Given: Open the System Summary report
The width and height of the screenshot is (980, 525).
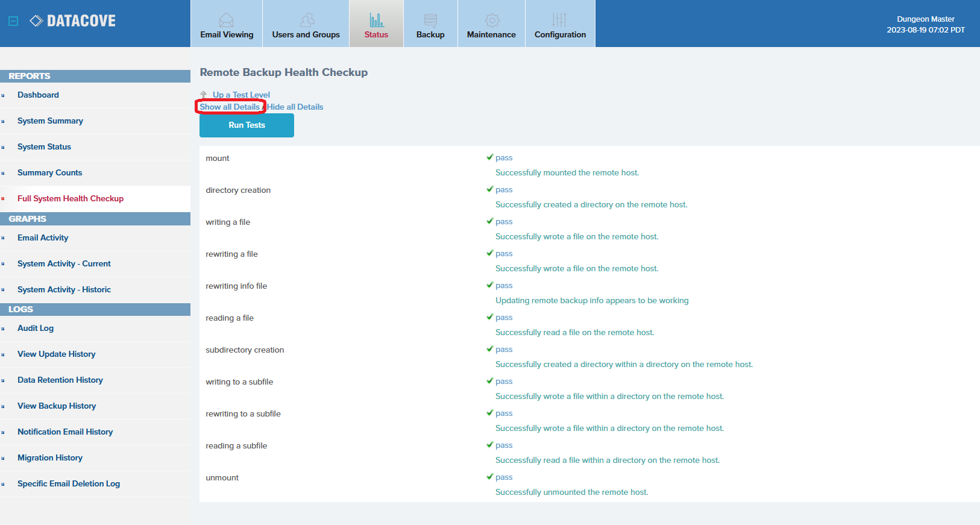Looking at the screenshot, I should click(50, 121).
